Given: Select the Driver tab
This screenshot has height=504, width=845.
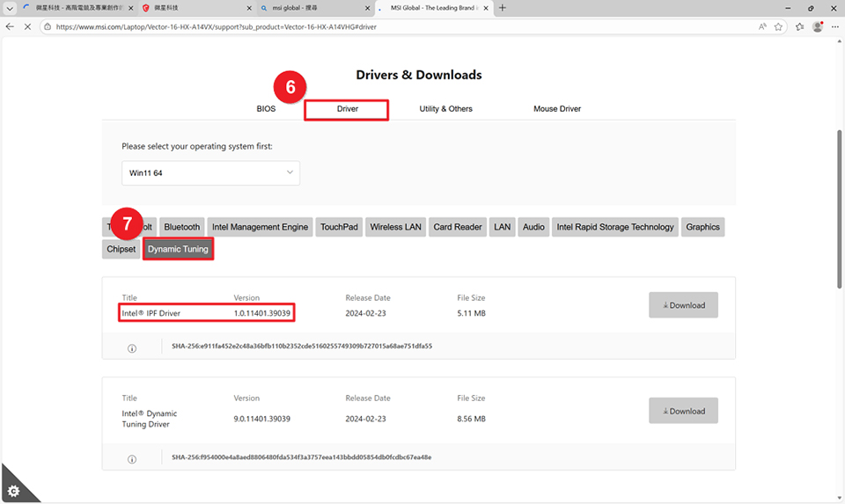Looking at the screenshot, I should [347, 109].
